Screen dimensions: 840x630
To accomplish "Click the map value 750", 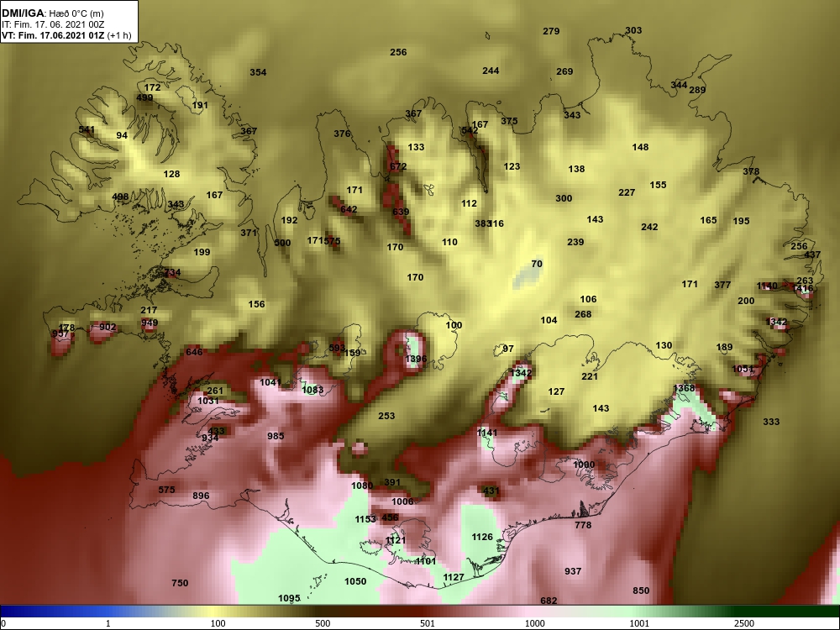I will coord(180,584).
